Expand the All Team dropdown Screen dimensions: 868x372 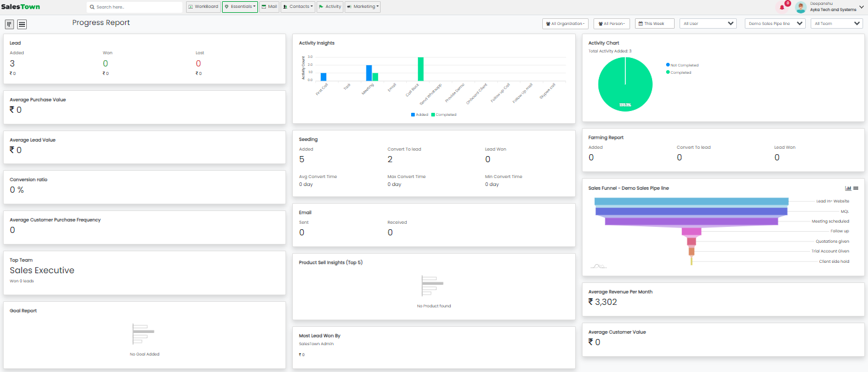836,24
